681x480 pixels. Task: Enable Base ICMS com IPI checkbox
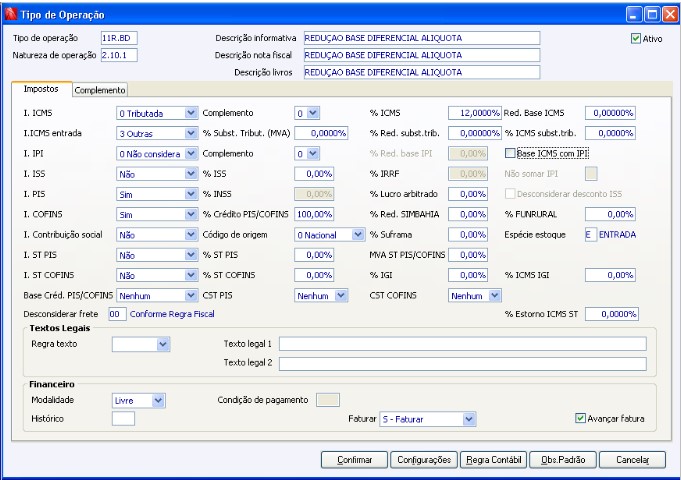[x=510, y=153]
